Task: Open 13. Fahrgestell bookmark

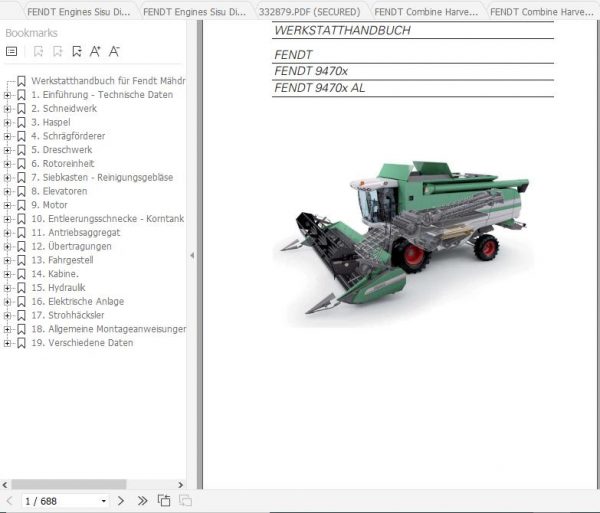Action: pos(62,260)
